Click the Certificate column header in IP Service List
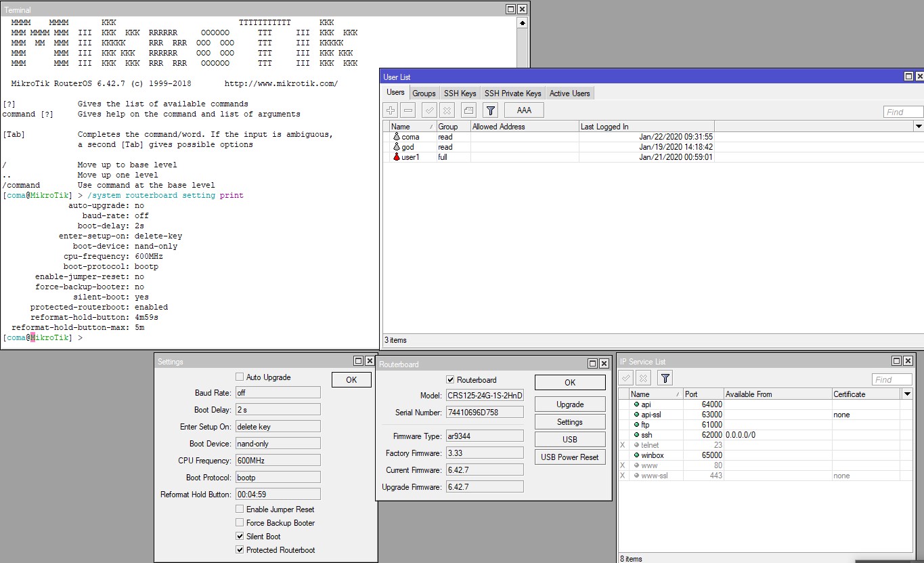The image size is (924, 563). [x=866, y=394]
